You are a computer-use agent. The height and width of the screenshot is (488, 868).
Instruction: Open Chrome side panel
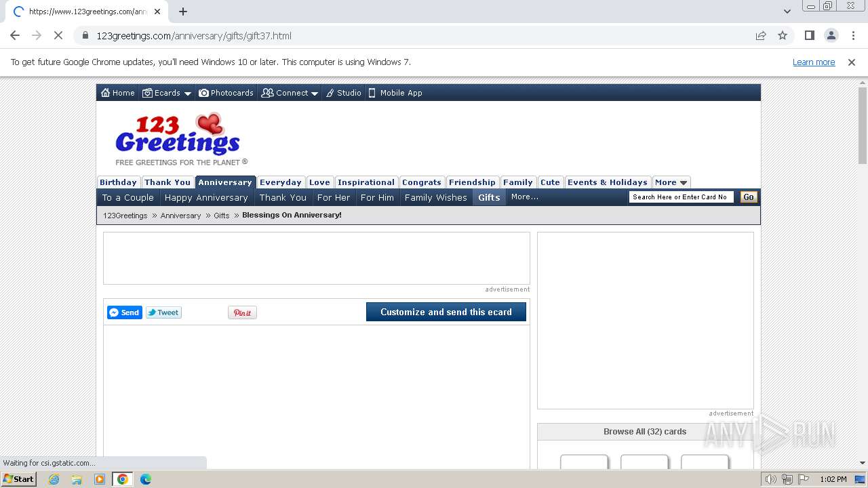click(810, 35)
